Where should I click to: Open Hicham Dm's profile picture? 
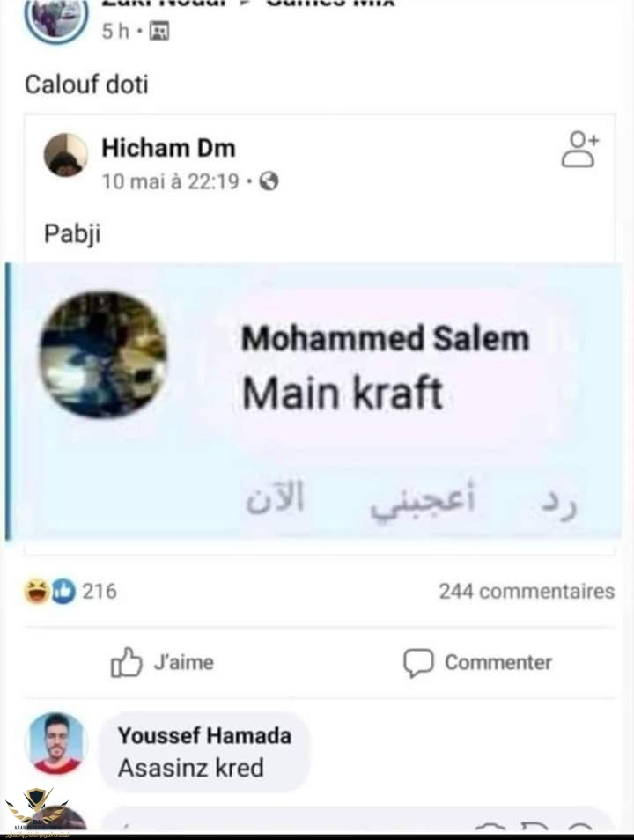(65, 155)
